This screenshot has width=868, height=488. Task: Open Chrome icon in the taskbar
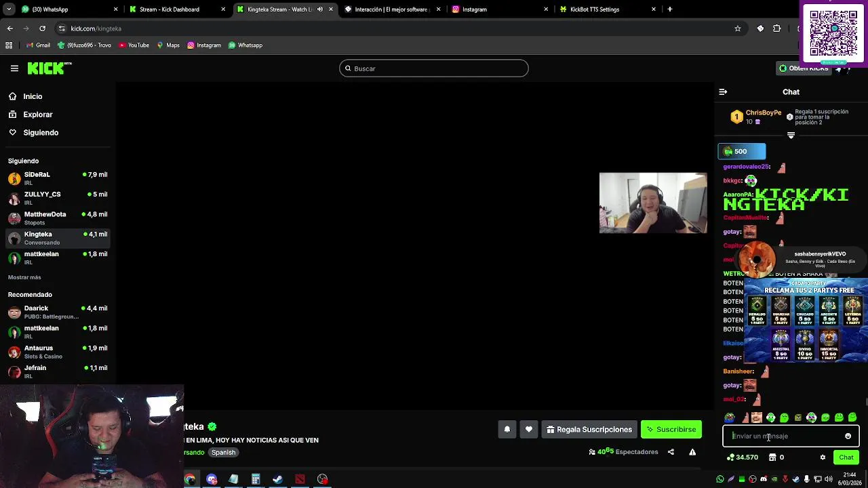pos(190,479)
